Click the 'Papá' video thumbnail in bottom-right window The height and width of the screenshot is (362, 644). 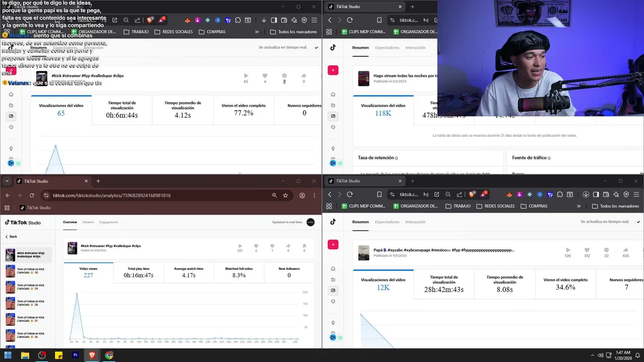click(364, 253)
